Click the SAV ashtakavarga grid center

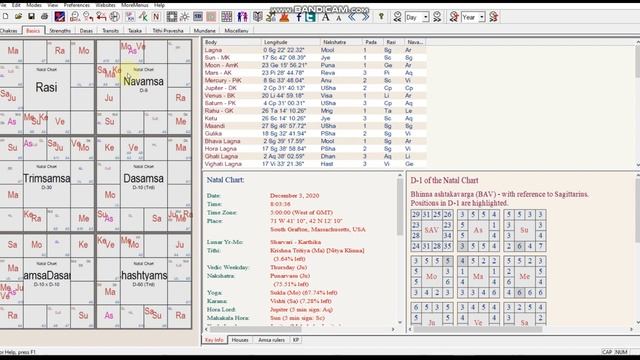tap(431, 230)
